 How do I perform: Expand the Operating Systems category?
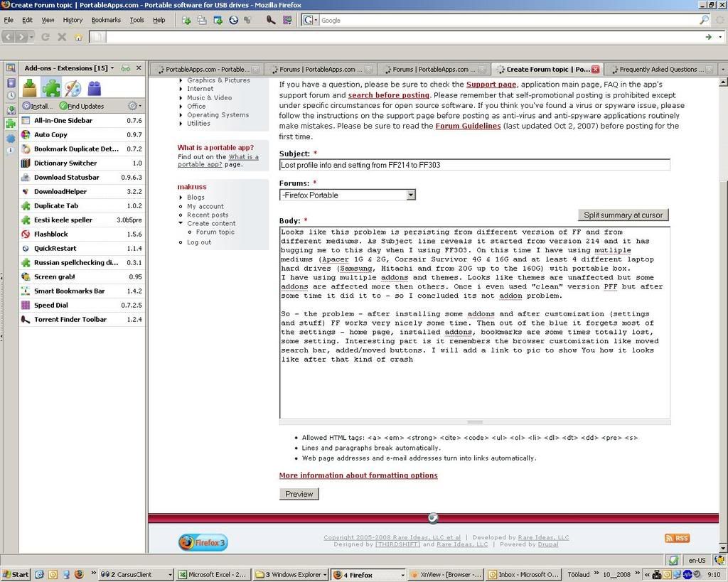(181, 115)
